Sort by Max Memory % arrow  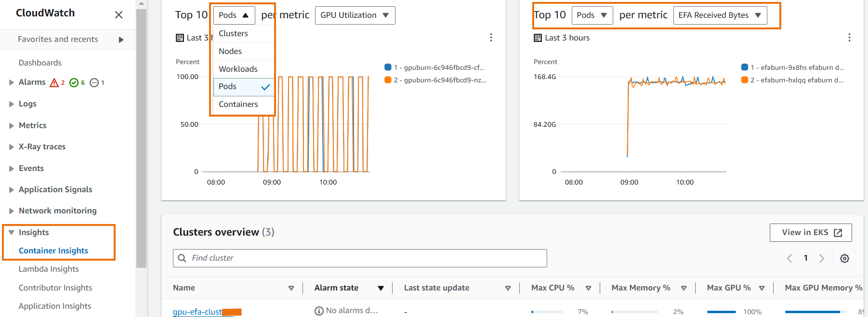(684, 288)
